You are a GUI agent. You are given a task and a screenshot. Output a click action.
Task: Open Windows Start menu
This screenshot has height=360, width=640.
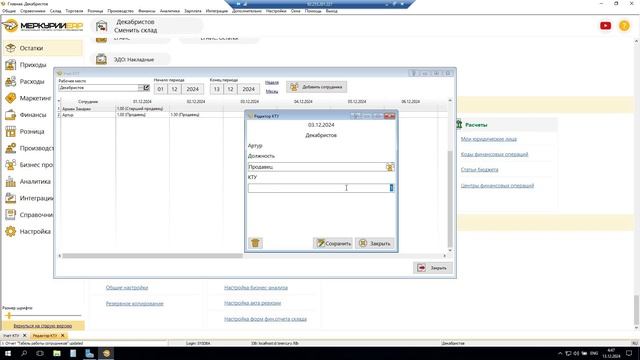[x=8, y=353]
